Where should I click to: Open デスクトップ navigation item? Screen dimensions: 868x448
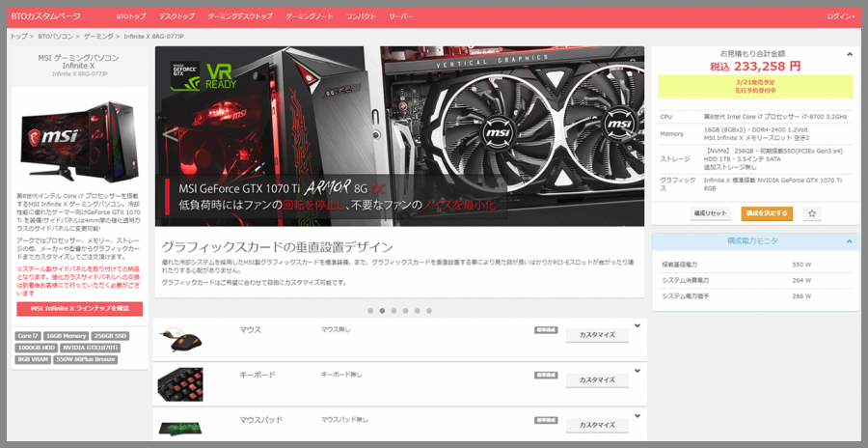176,16
